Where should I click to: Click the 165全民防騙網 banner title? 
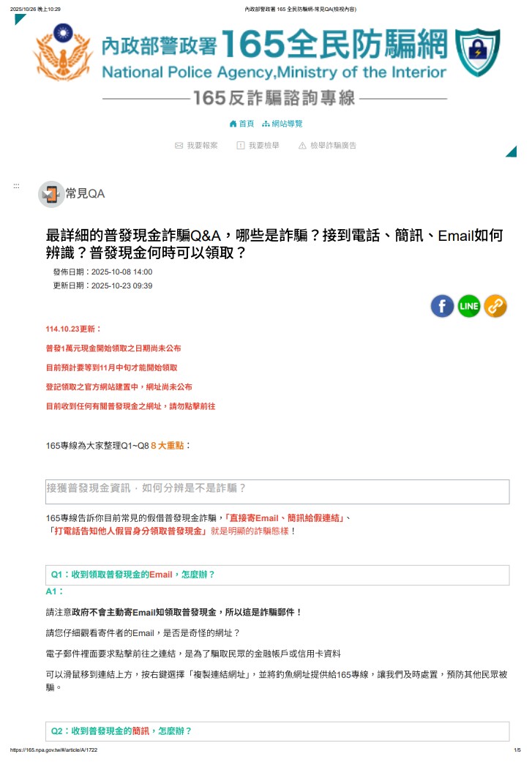coord(334,44)
